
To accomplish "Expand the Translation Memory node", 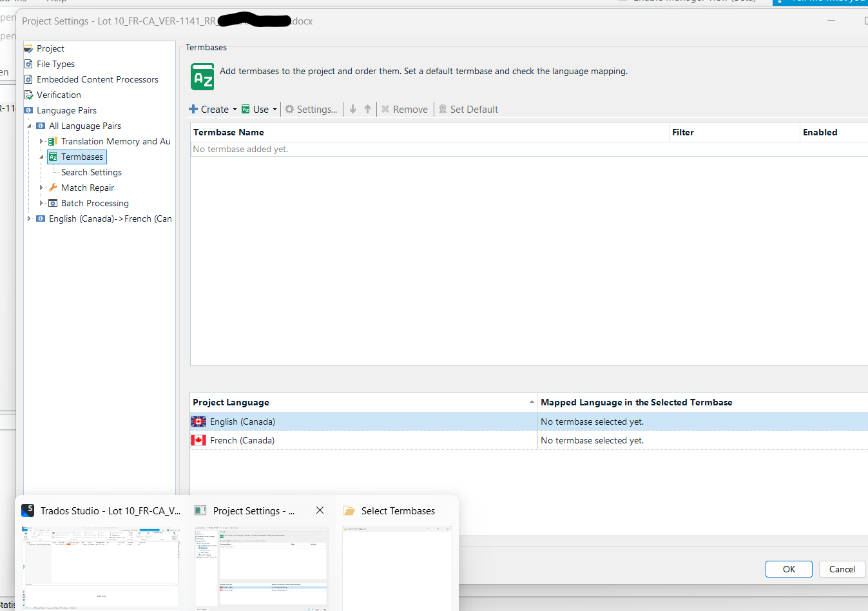I will (x=41, y=141).
